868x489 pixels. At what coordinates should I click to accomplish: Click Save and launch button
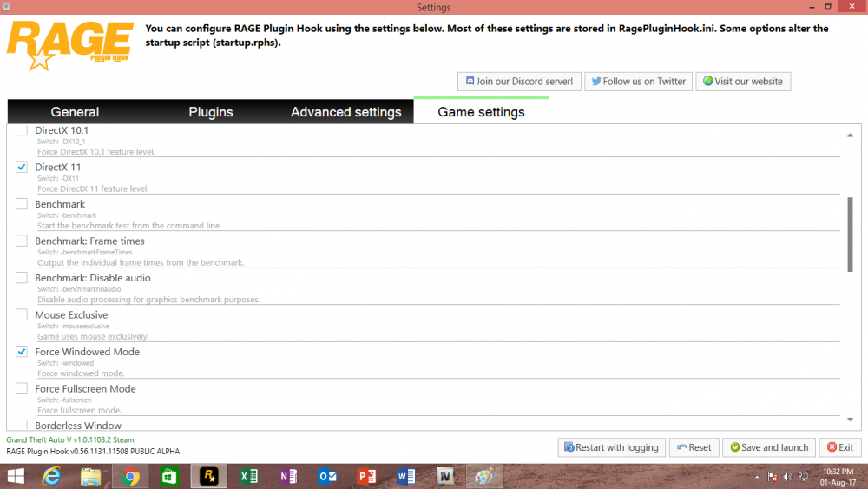(769, 447)
